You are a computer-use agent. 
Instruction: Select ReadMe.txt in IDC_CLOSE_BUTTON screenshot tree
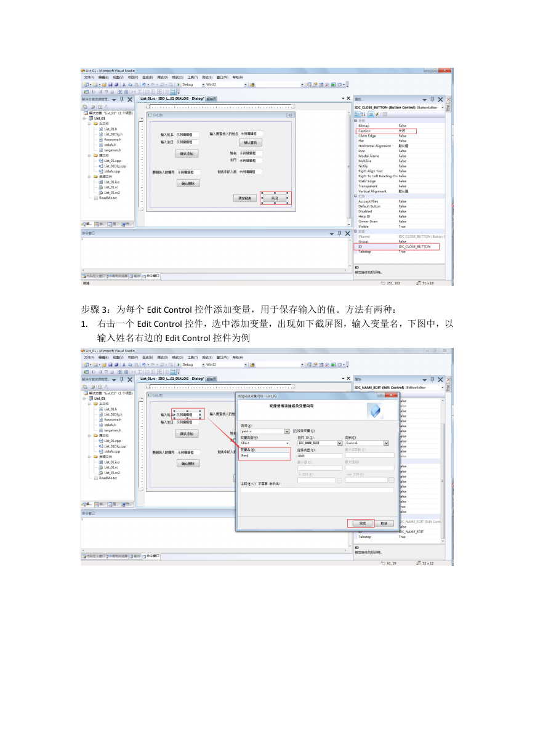pyautogui.click(x=108, y=198)
